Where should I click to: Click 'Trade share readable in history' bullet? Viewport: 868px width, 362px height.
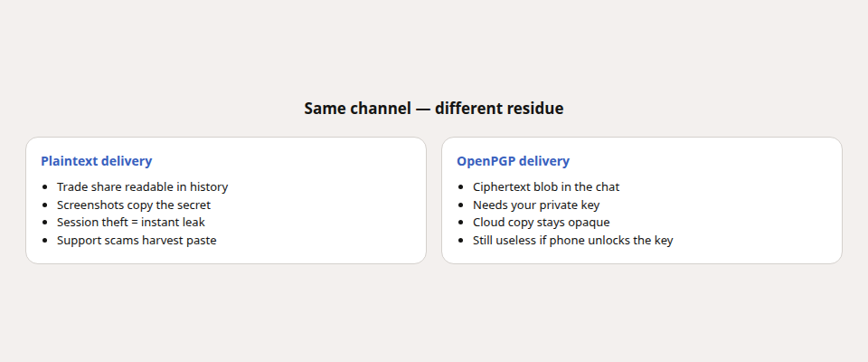[142, 186]
